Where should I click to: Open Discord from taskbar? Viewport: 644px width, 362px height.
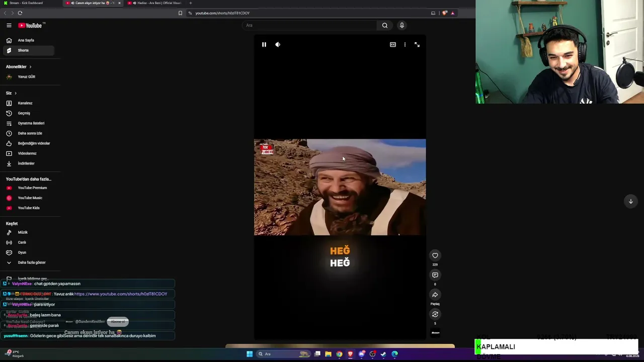pyautogui.click(x=361, y=354)
